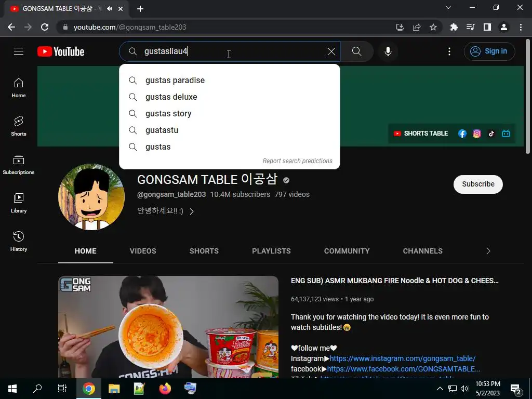Open YouTube settings three-dot menu
Image resolution: width=532 pixels, height=399 pixels.
click(449, 51)
